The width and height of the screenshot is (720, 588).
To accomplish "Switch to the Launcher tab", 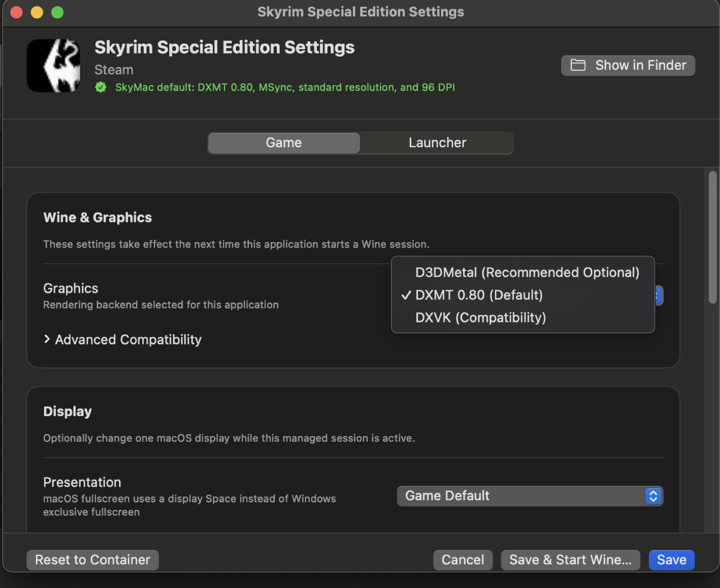I will tap(437, 143).
